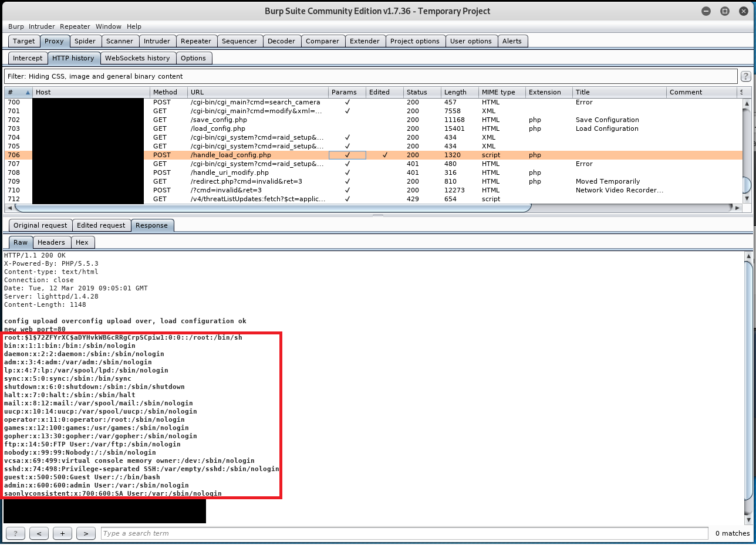Click the search help question mark button
The width and height of the screenshot is (756, 545).
pyautogui.click(x=15, y=533)
